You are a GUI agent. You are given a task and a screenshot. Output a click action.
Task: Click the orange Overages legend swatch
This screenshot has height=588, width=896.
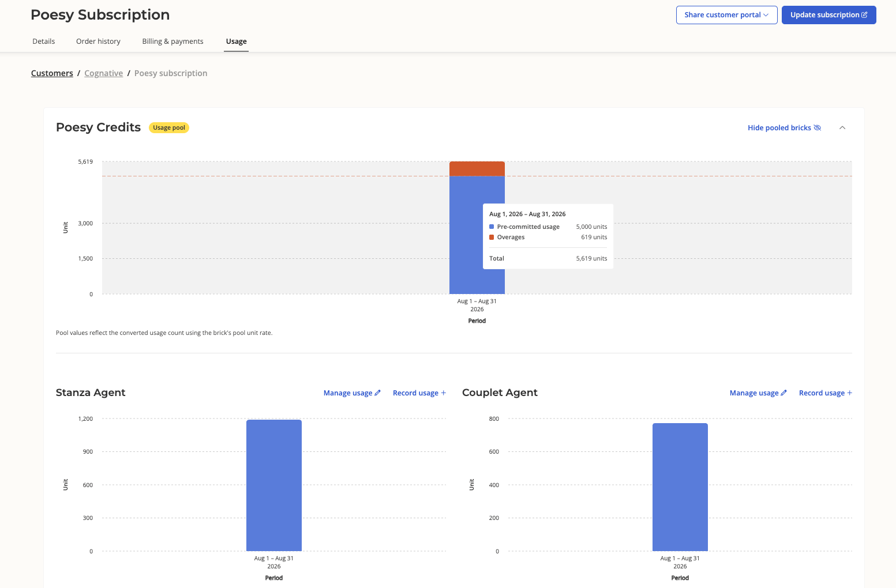pos(492,238)
